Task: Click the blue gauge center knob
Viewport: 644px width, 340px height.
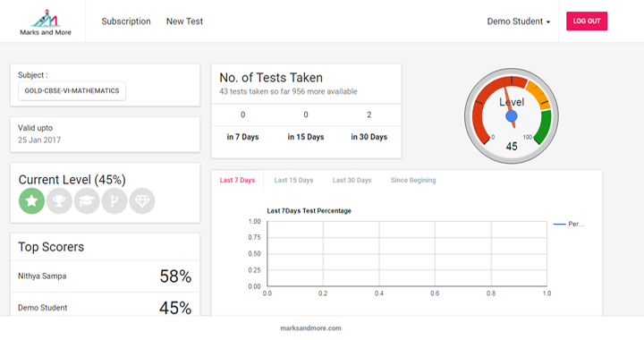Action: (x=512, y=116)
